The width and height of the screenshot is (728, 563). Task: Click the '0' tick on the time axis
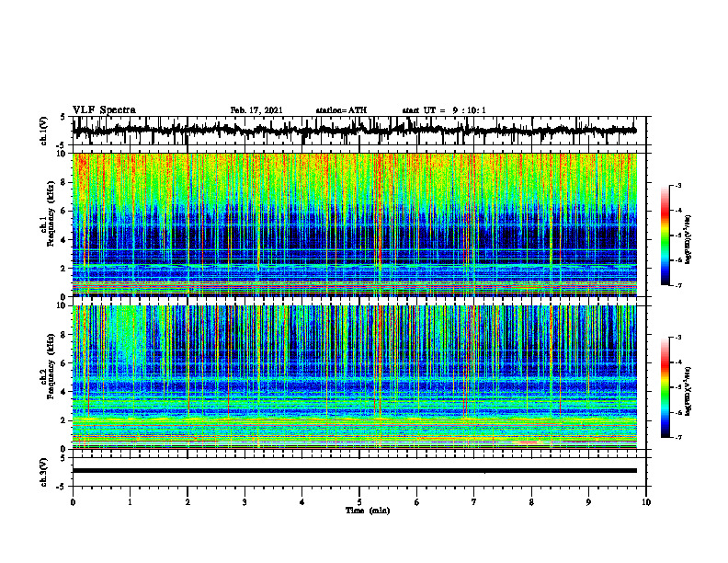click(73, 502)
